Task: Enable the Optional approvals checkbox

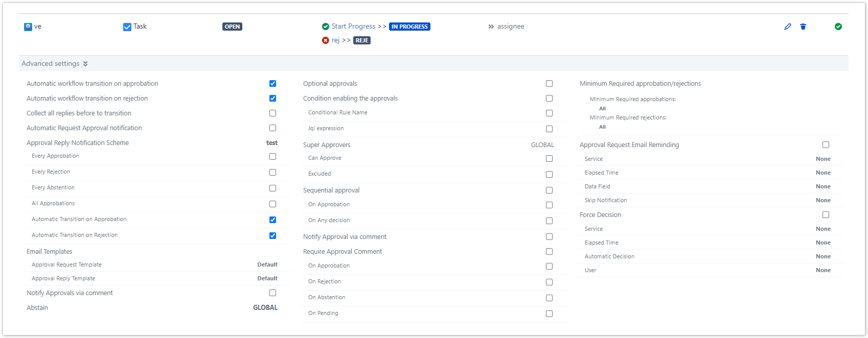Action: (549, 83)
